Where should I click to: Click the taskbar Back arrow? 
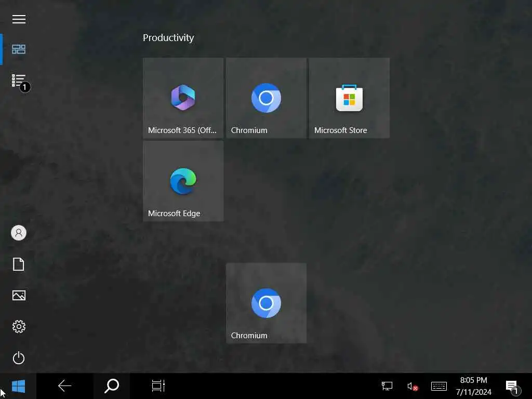tap(64, 386)
